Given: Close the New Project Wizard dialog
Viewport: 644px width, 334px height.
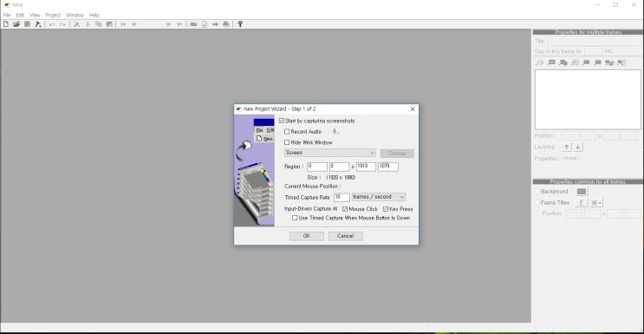Looking at the screenshot, I should (413, 109).
